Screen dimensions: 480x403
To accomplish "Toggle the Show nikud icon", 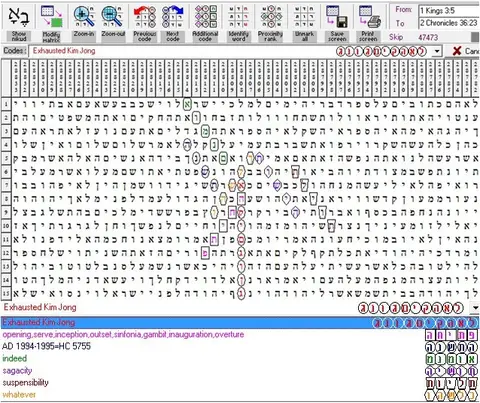I will point(19,17).
